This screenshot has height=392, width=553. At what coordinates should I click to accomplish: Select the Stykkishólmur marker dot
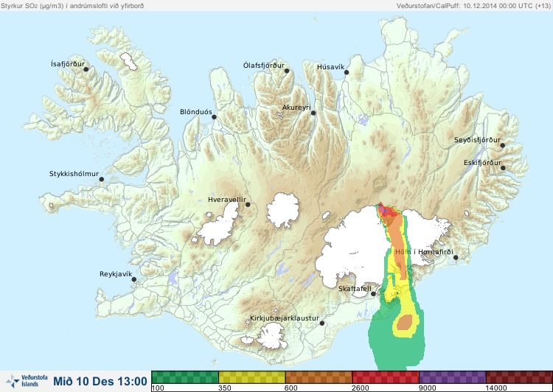tap(102, 180)
